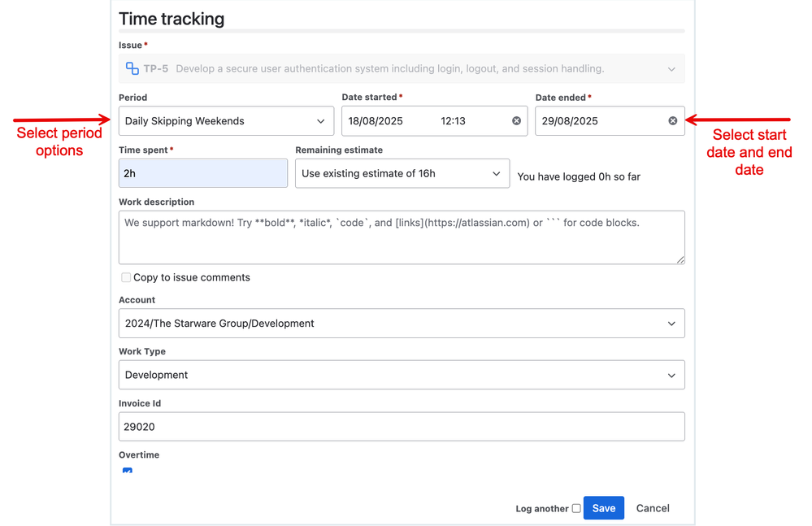
Task: Click the Save button
Action: (x=604, y=508)
